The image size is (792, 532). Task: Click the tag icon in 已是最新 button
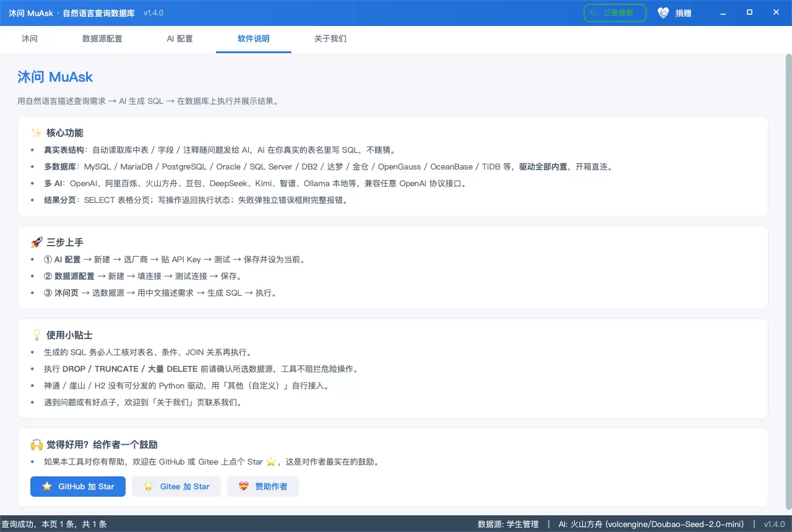594,13
